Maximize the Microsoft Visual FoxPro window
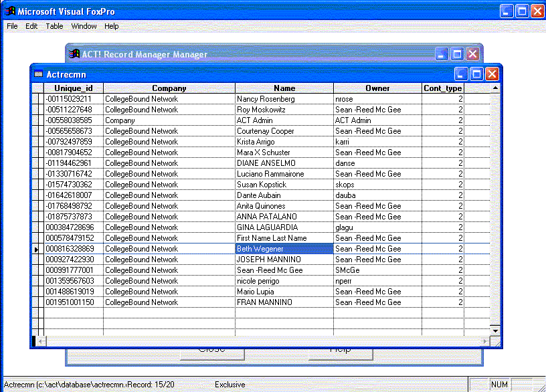Screen dimensions: 546x392 point(522,11)
